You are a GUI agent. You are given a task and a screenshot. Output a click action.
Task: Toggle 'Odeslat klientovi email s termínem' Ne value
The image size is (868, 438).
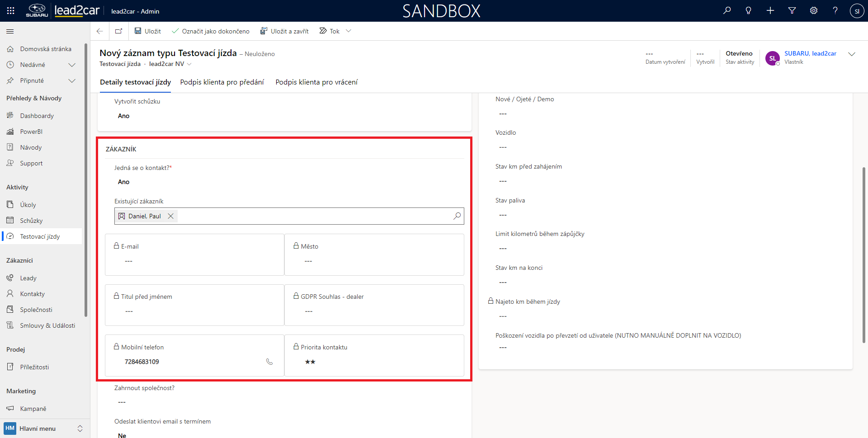point(122,435)
